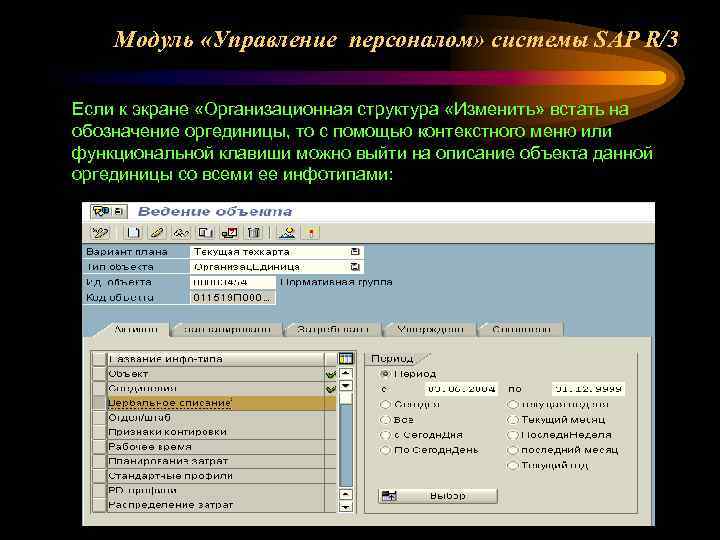The image size is (720, 540).
Task: Click the system icon left of 'Ведение объекта' title
Action: 108,211
